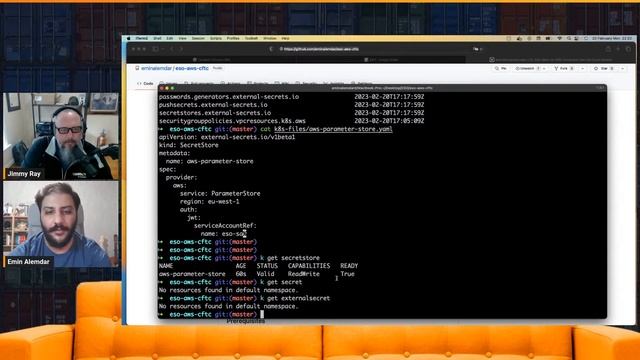Click the k8s-files/aws-parameter-store.yaml path
The width and height of the screenshot is (640, 360).
(x=333, y=129)
